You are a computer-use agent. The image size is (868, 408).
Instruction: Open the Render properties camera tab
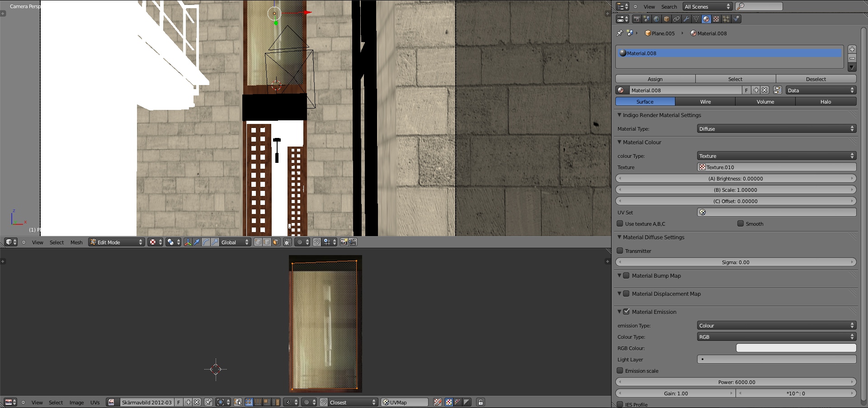[x=637, y=19]
